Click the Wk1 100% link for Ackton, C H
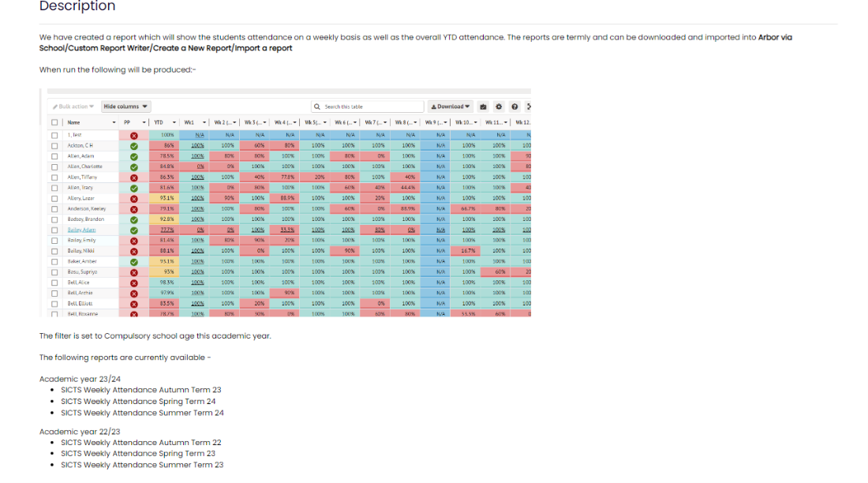This screenshot has width=868, height=483. [197, 146]
